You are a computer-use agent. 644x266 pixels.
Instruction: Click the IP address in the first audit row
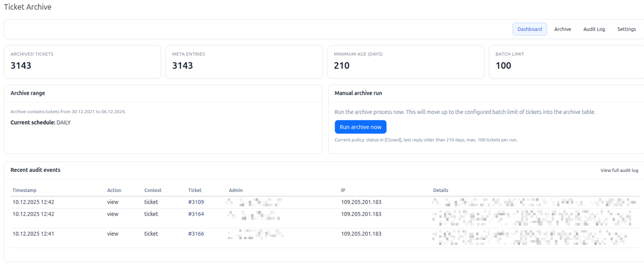(x=361, y=202)
